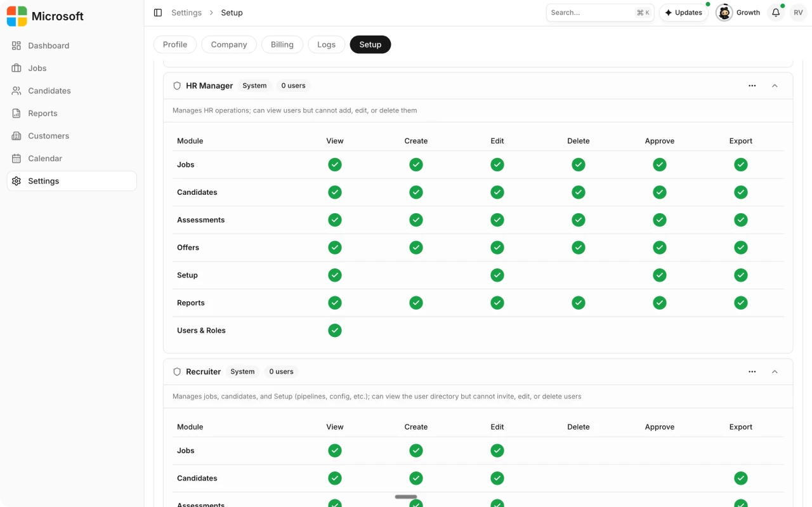This screenshot has height=507, width=812.
Task: Click the Setup breadcrumb text
Action: click(x=232, y=13)
